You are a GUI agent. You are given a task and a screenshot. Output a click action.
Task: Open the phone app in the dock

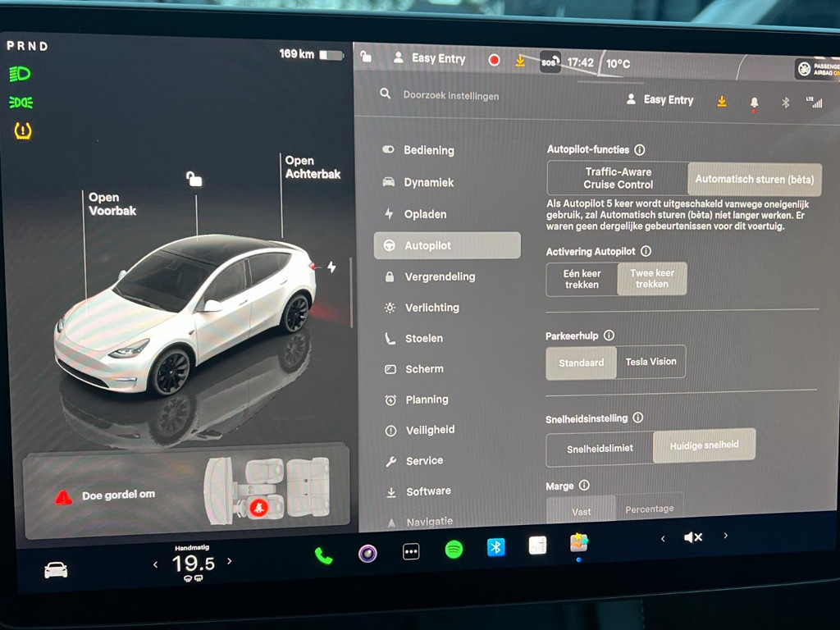pos(325,554)
